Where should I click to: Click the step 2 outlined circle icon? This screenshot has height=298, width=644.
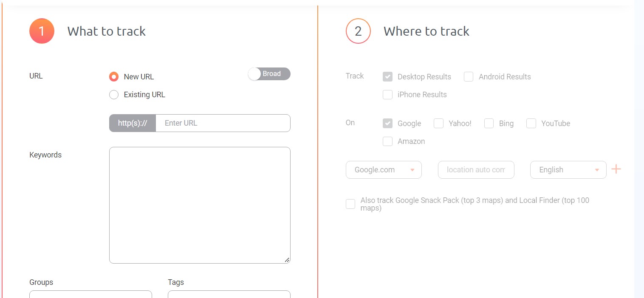click(x=358, y=31)
